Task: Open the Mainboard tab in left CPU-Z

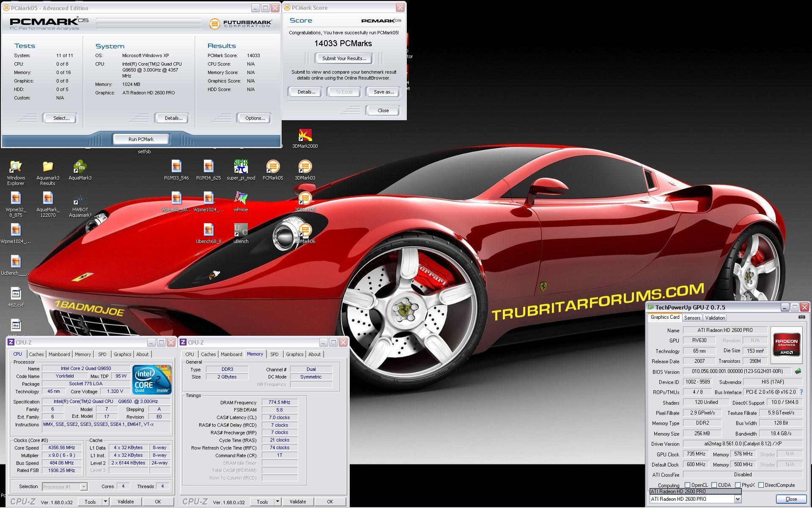Action: point(59,354)
